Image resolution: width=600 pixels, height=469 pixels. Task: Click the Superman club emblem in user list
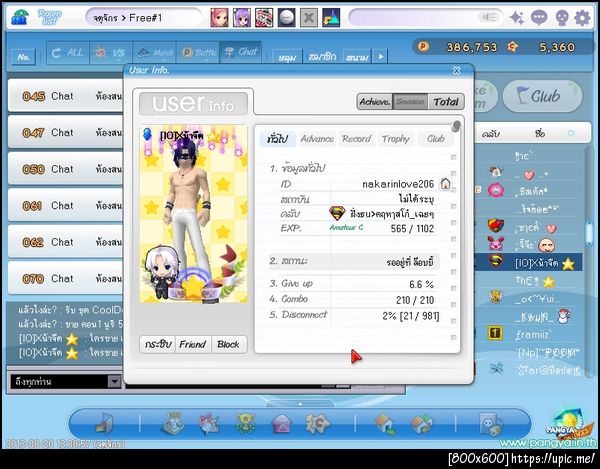pos(496,262)
